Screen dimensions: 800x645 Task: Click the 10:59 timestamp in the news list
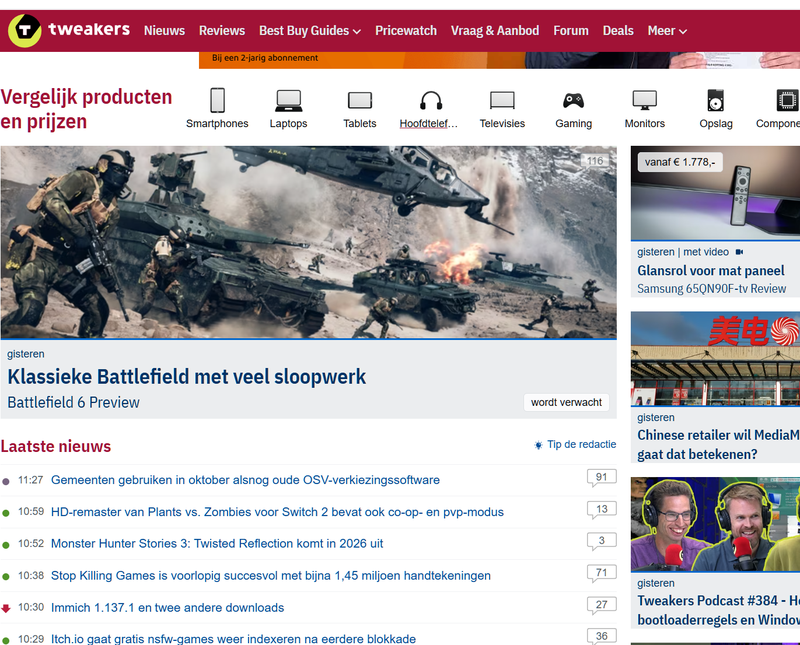coord(31,511)
